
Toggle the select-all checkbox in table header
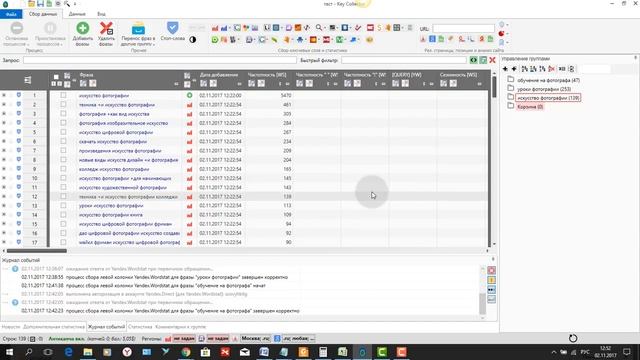[x=56, y=77]
